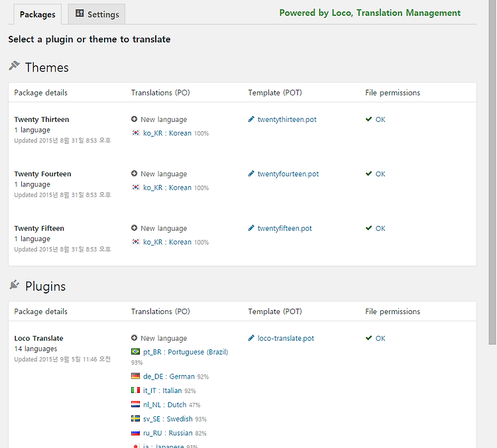Screen dimensions: 497x448
Task: Open Powered by Loco, Translation Management link
Action: point(370,13)
